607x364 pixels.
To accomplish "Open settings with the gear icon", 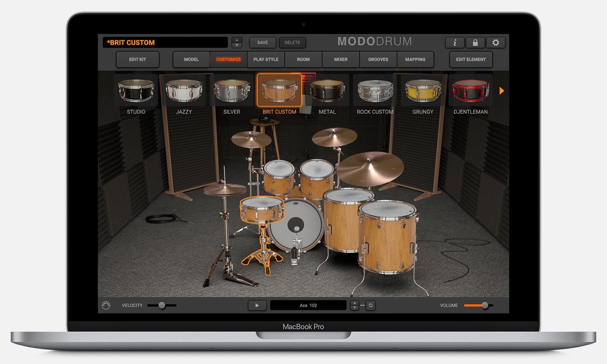I will pyautogui.click(x=496, y=43).
